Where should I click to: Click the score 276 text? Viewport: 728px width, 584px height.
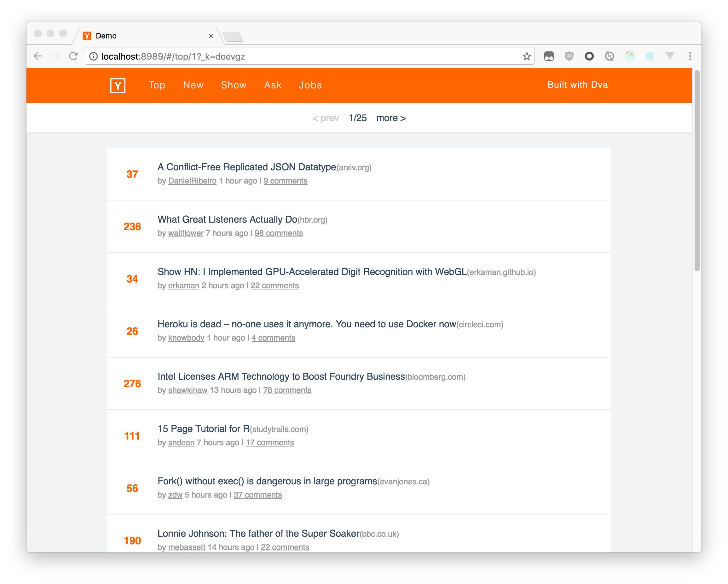click(x=132, y=384)
